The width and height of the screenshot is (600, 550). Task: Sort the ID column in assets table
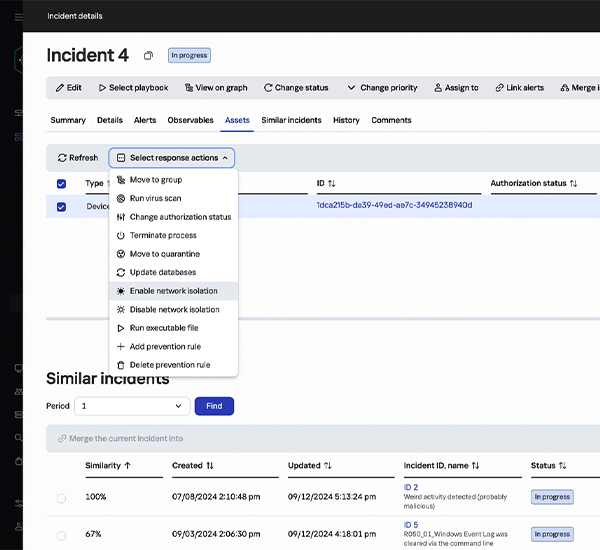click(x=332, y=184)
